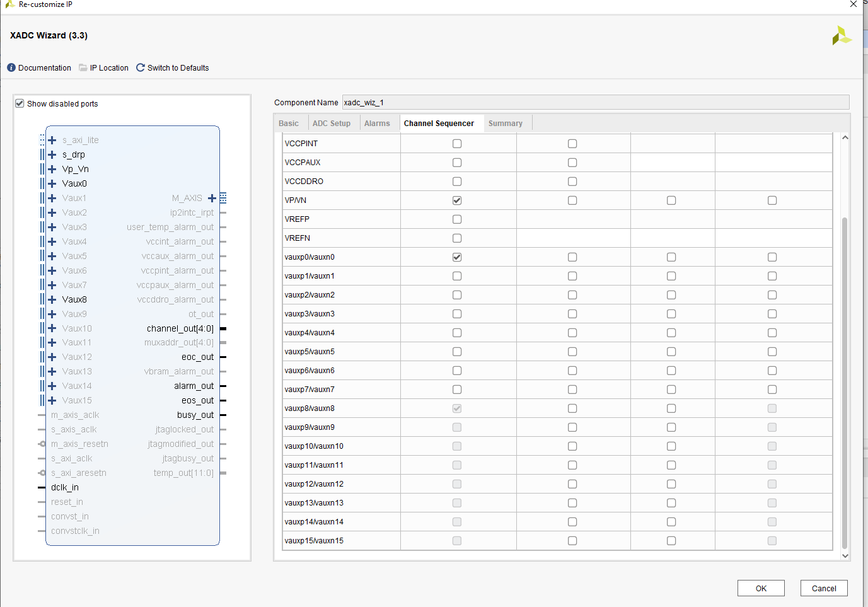Check vauxp12/vauxn12 third column checkbox
This screenshot has width=868, height=607.
671,484
